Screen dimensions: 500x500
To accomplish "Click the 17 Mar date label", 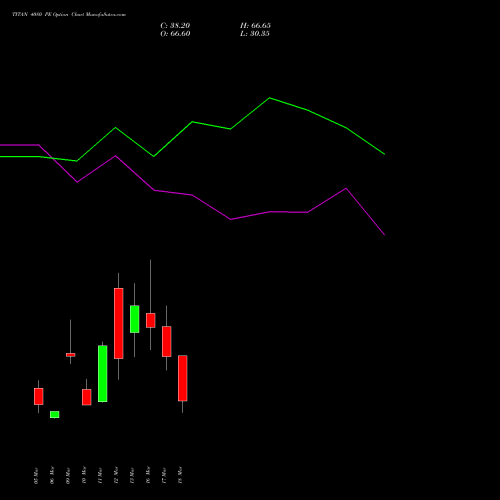I will pos(164,476).
